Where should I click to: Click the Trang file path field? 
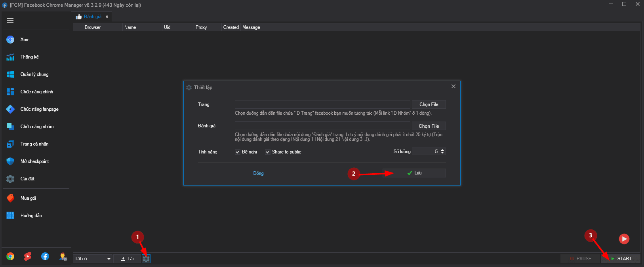(x=322, y=104)
